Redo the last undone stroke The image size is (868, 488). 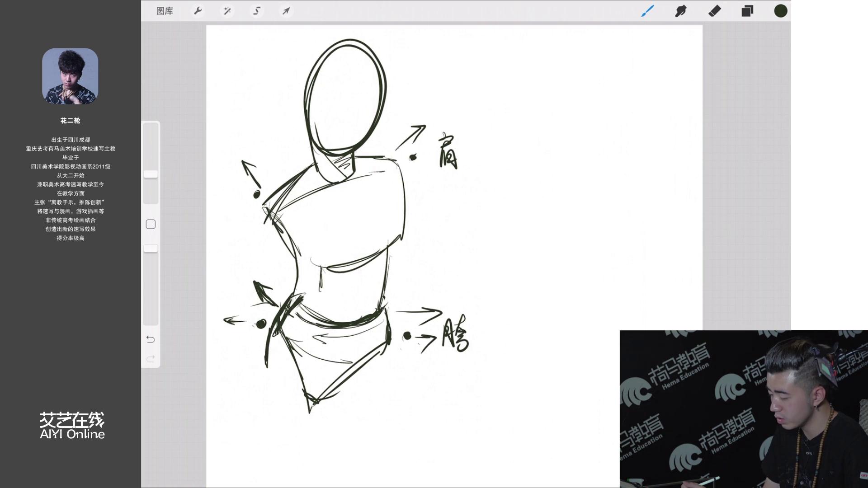point(151,359)
